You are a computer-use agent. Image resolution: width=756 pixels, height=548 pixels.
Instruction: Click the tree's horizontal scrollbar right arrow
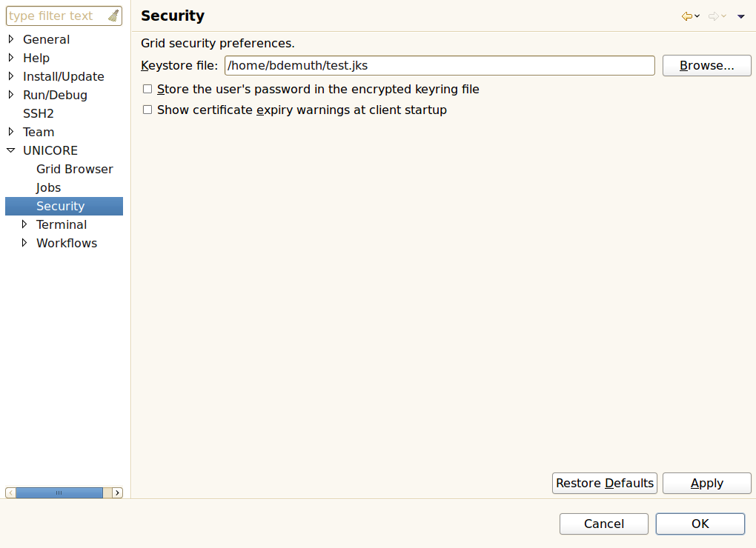(117, 492)
